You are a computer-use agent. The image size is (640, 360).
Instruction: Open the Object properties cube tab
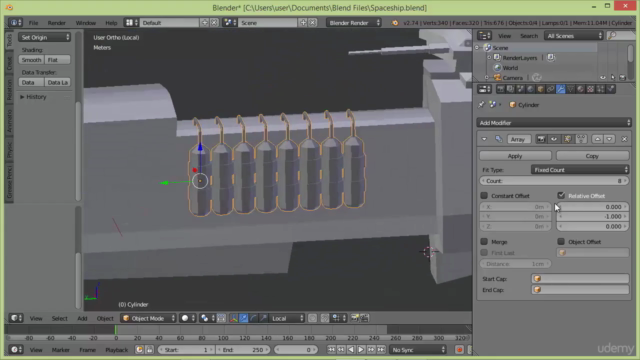tap(540, 89)
